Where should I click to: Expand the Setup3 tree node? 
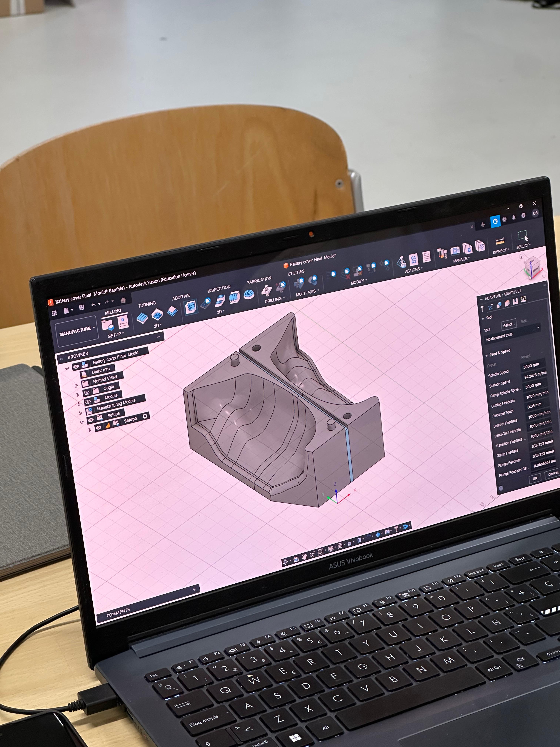point(89,430)
